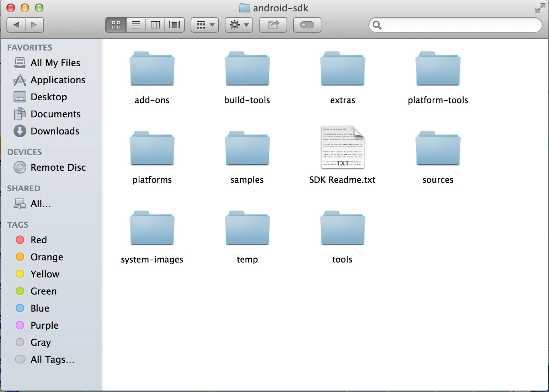Filter by the Gray tag
This screenshot has width=549, height=392.
[51, 343]
